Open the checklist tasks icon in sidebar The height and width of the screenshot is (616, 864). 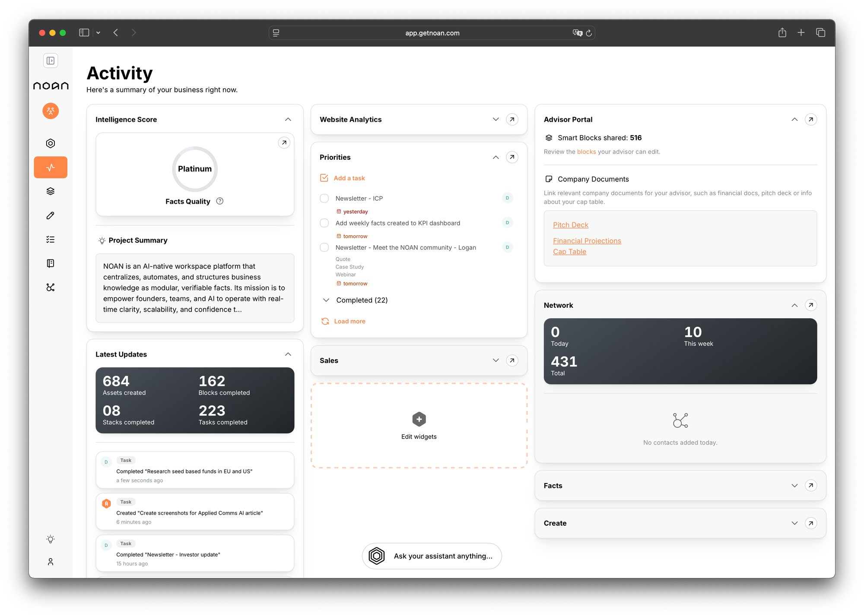pyautogui.click(x=51, y=239)
